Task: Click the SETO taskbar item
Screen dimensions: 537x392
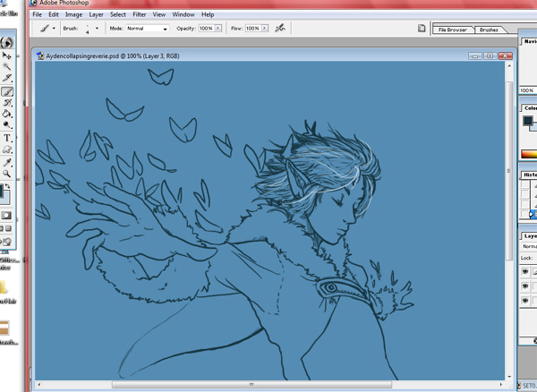Action: click(527, 386)
